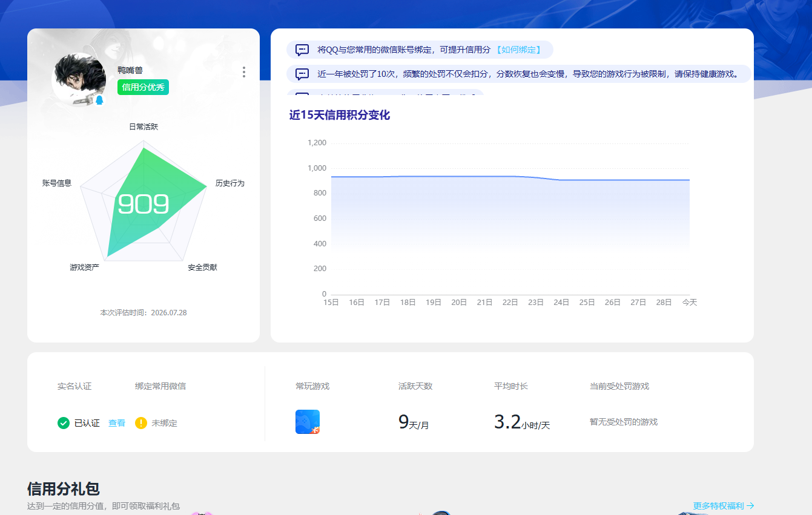Image resolution: width=812 pixels, height=515 pixels.
Task: Click the 信用分礼包 section heading
Action: tap(64, 489)
